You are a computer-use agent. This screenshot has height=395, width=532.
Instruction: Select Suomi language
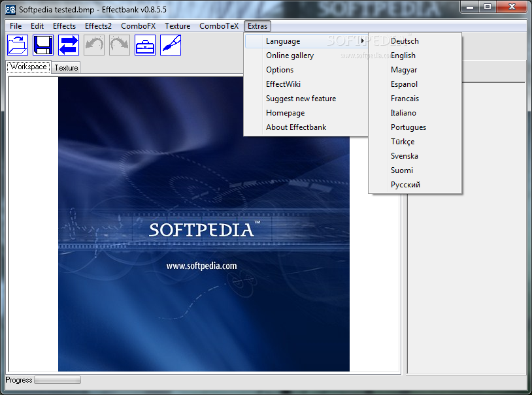click(x=415, y=170)
